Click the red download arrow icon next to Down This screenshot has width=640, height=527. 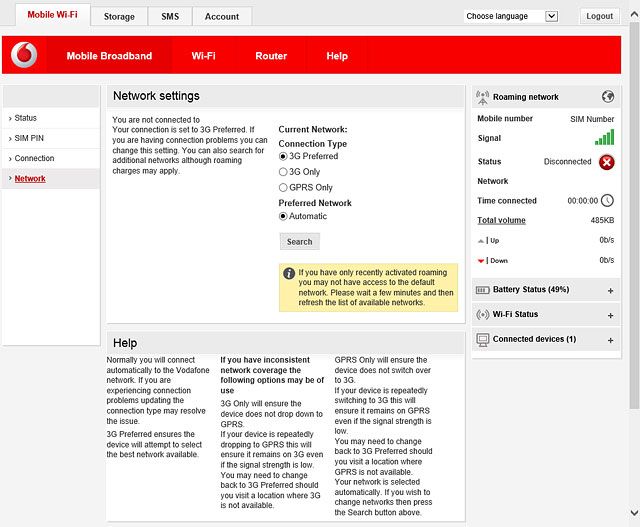coord(481,261)
